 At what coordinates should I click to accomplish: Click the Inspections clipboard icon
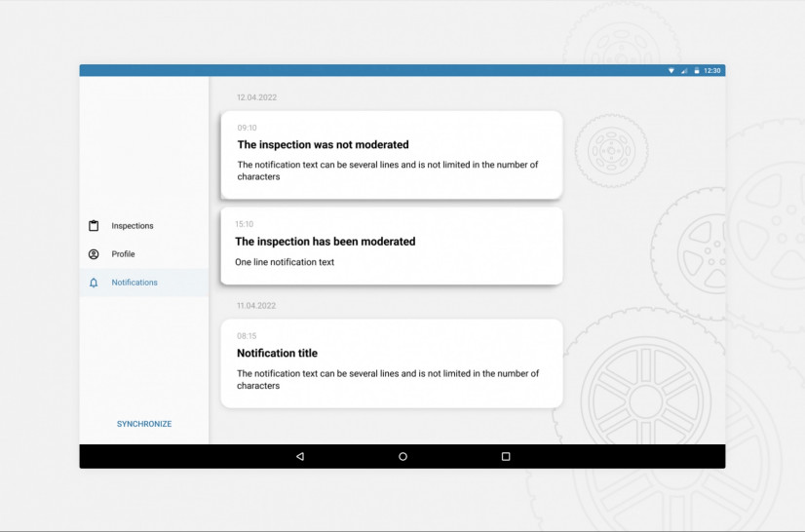94,226
